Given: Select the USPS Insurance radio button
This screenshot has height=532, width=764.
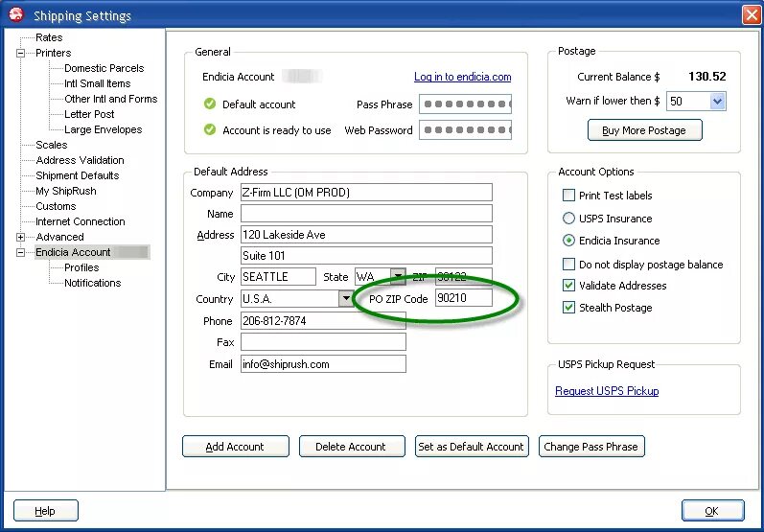Looking at the screenshot, I should click(x=568, y=219).
